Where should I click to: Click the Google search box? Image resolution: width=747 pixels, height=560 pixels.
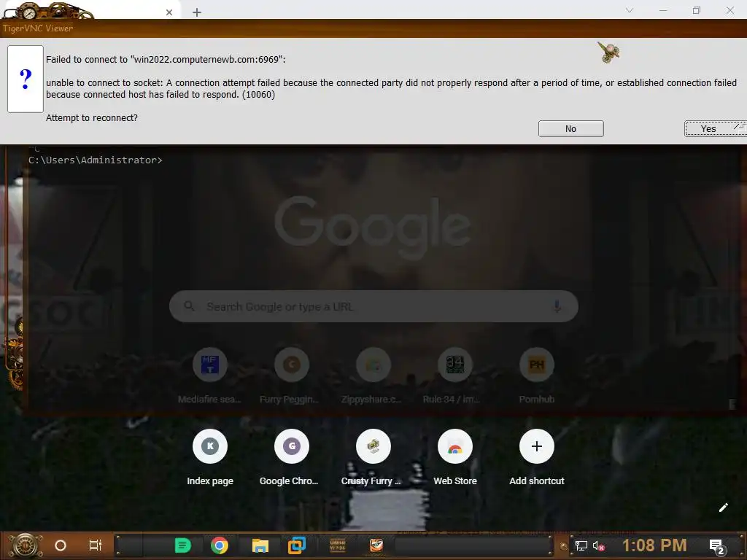(373, 306)
